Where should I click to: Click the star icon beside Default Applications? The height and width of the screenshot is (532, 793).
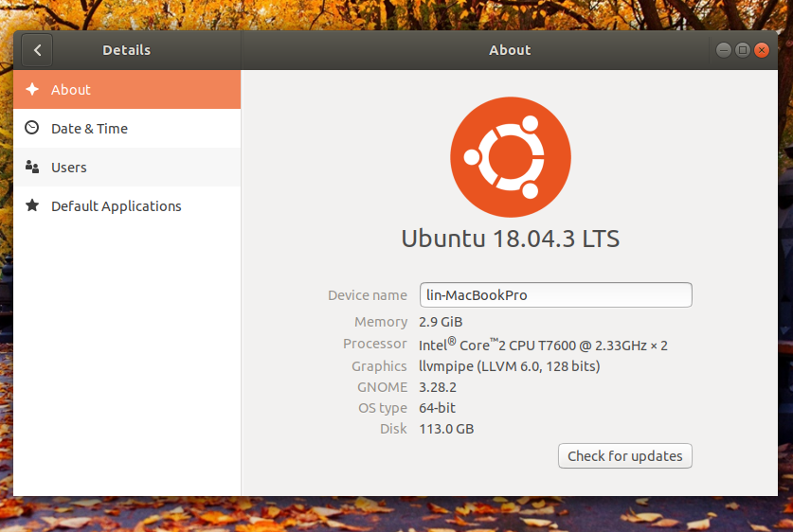click(32, 205)
